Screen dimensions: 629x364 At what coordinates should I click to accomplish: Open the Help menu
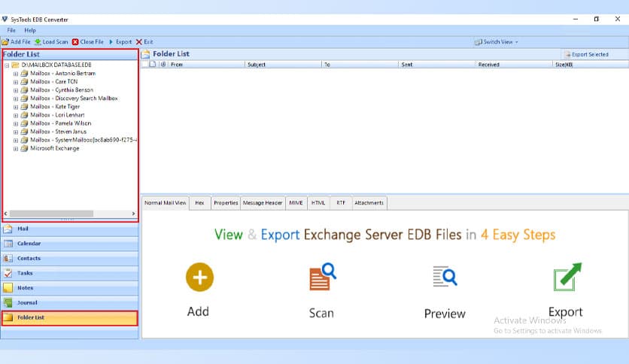(x=30, y=30)
